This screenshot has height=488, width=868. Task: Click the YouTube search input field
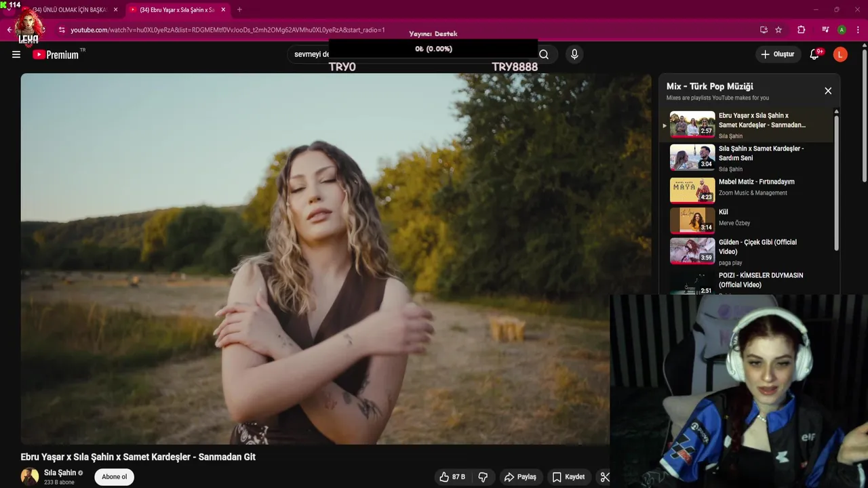tap(410, 54)
